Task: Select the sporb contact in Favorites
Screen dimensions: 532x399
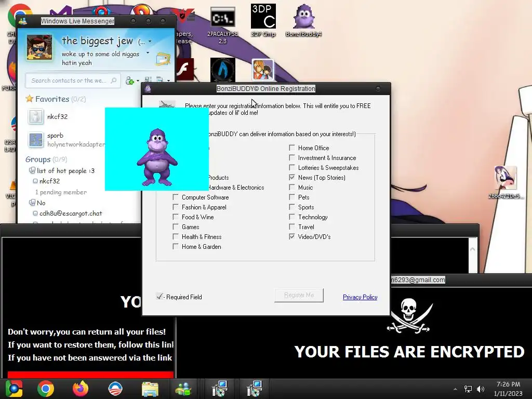Action: tap(55, 136)
